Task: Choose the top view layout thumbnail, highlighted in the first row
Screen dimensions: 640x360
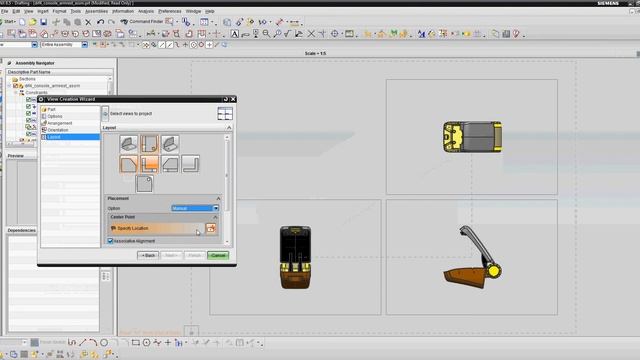Action: pyautogui.click(x=149, y=144)
